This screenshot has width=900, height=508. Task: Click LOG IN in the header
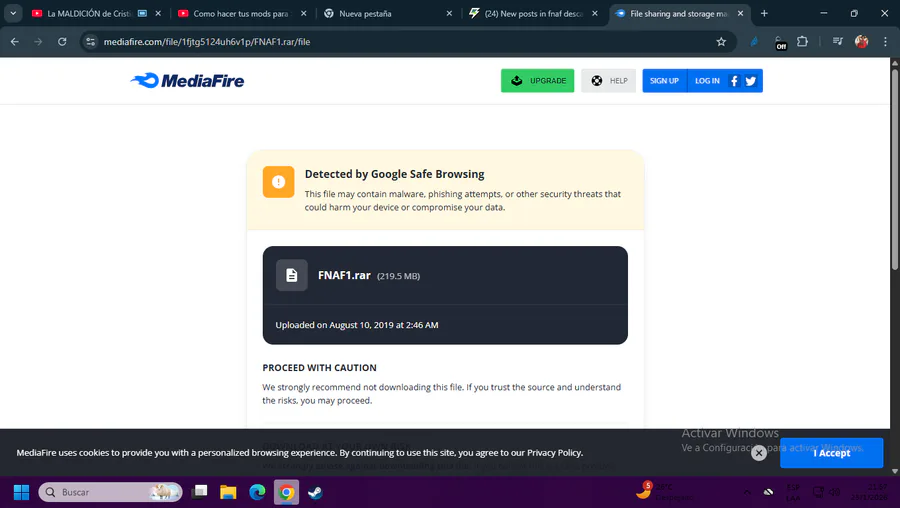coord(707,81)
